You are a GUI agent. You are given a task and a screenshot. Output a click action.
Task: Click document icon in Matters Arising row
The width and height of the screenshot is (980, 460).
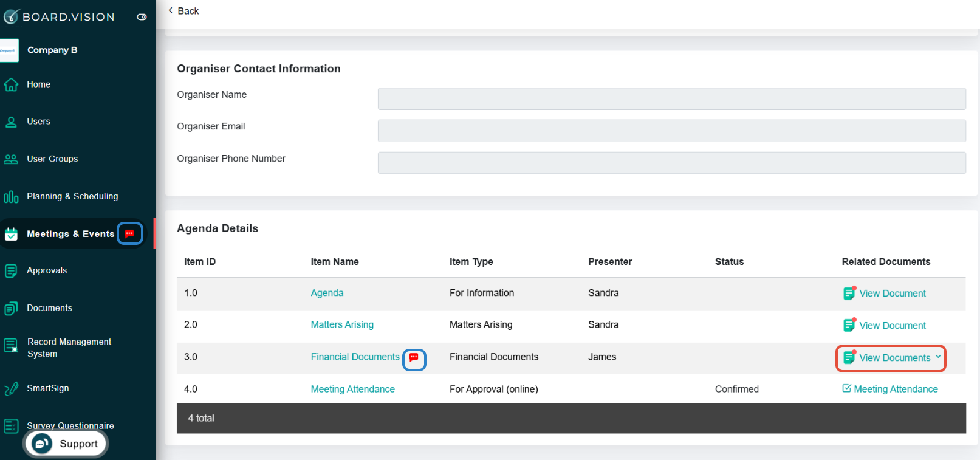(x=849, y=325)
